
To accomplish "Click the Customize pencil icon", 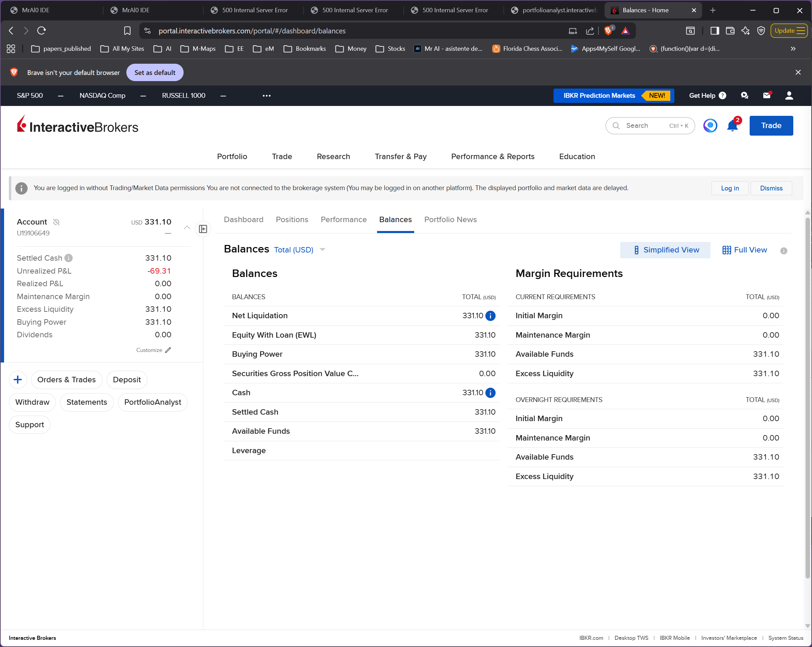I will (x=168, y=350).
